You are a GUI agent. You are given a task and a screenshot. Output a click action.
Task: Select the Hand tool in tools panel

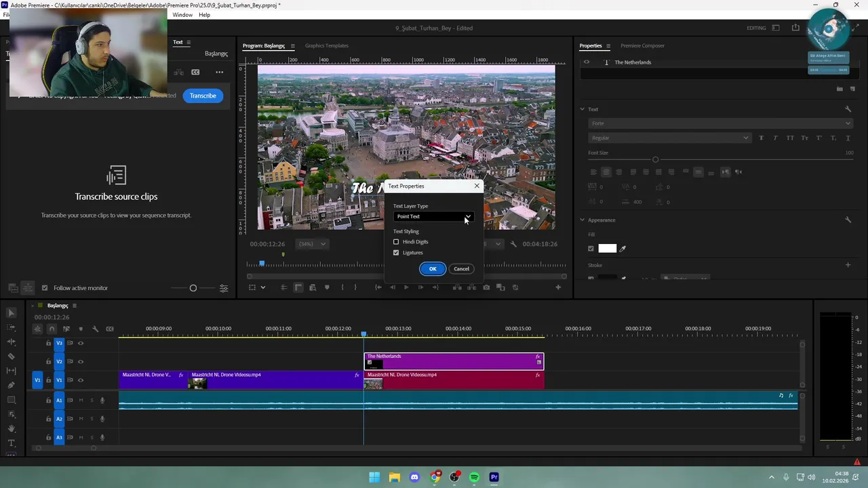(x=11, y=428)
